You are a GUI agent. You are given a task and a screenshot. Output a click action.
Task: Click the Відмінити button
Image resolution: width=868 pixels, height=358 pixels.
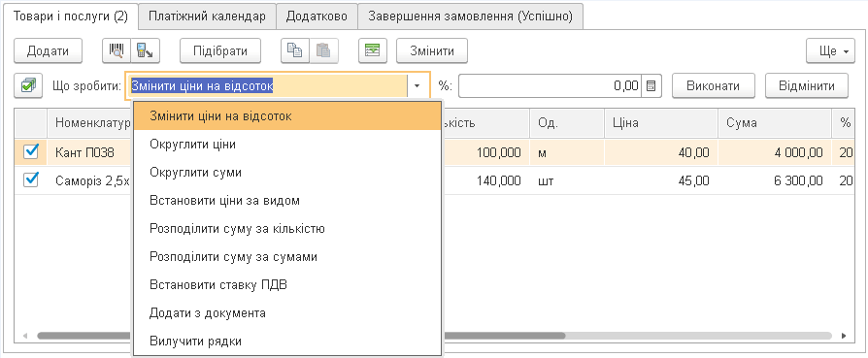click(807, 85)
